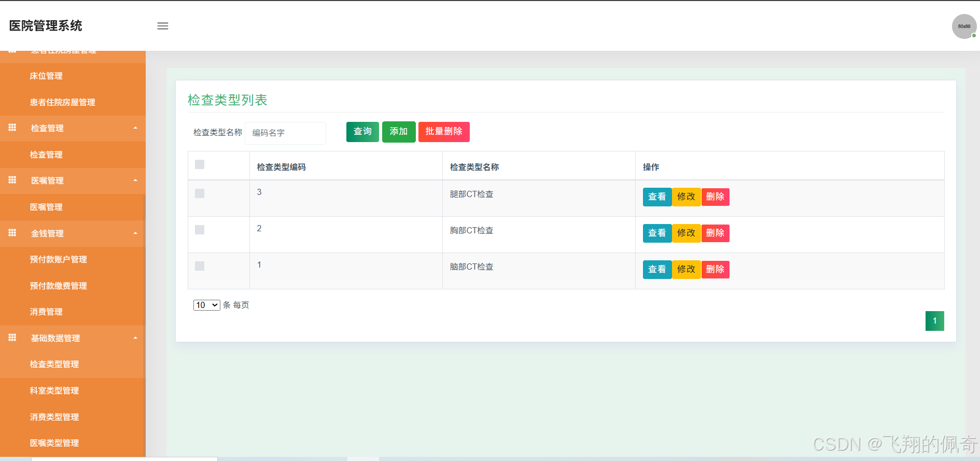This screenshot has height=461, width=980.
Task: Click grid icon beside 基础数据管理 menu
Action: 12,338
